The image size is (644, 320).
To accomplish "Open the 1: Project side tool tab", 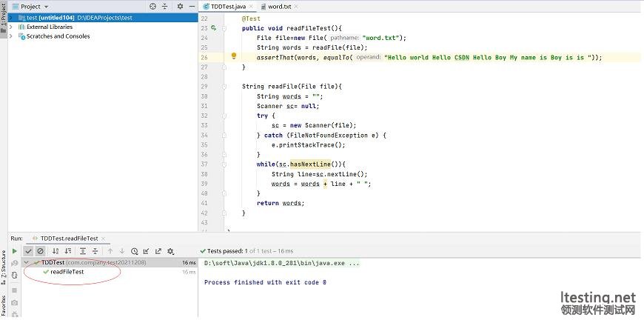I will click(4, 19).
